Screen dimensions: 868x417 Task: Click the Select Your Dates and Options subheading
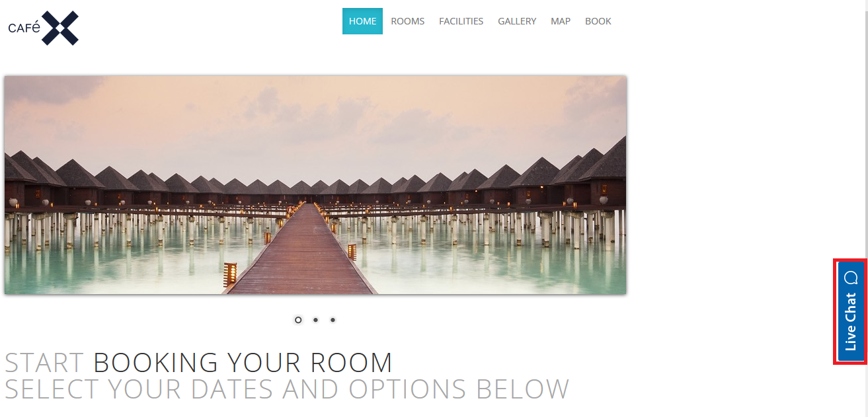coord(286,389)
